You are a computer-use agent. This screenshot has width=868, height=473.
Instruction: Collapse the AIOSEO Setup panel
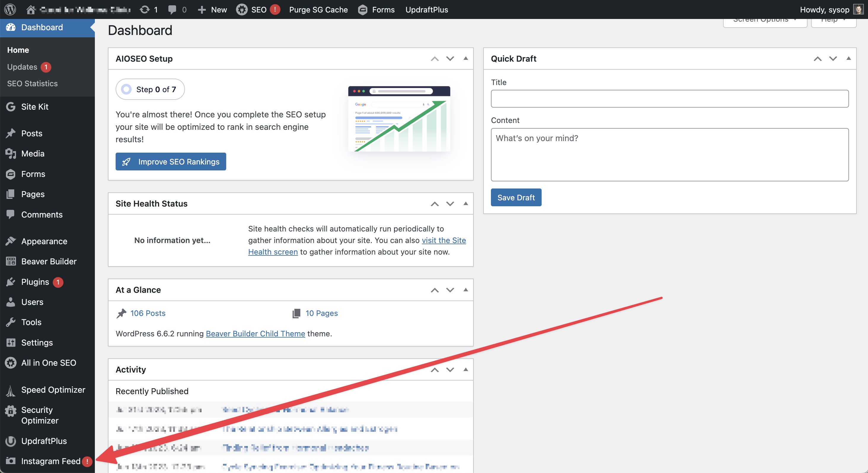point(466,58)
